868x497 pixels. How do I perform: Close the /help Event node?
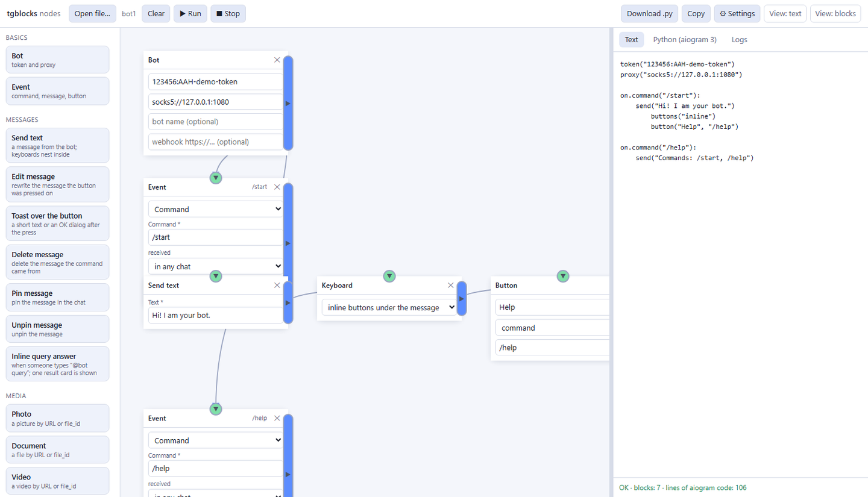pyautogui.click(x=277, y=418)
